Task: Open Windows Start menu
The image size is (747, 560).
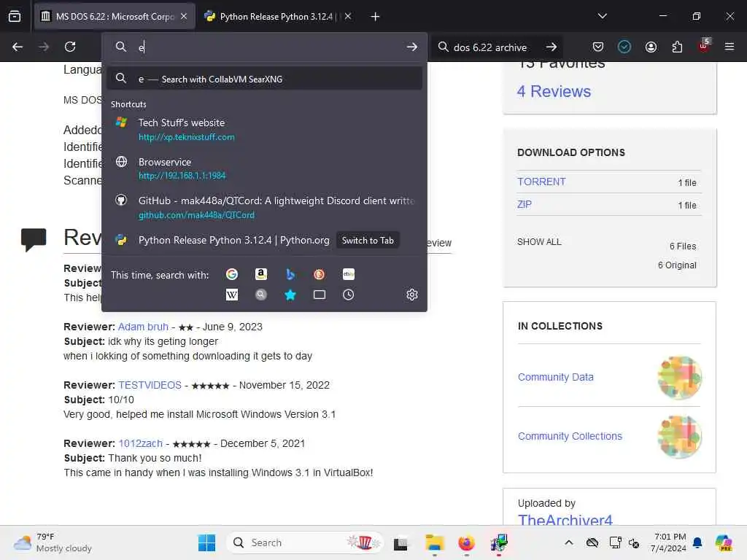Action: pos(206,542)
